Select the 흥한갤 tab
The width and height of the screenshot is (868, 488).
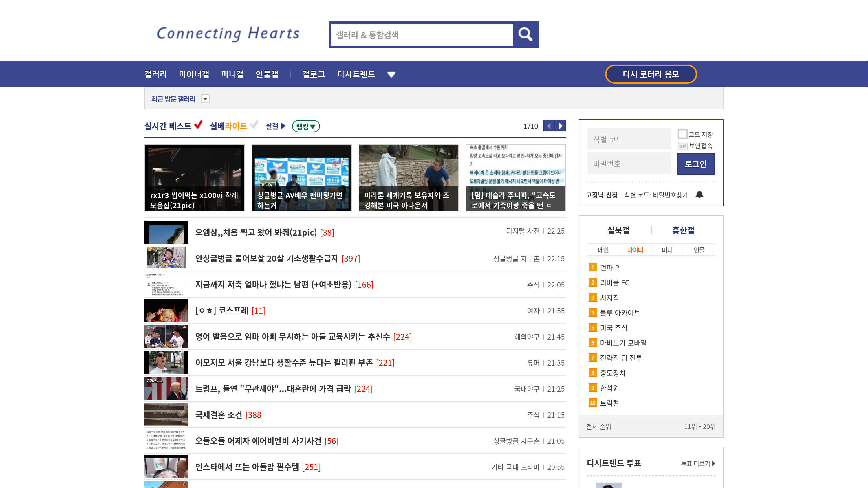pyautogui.click(x=683, y=230)
